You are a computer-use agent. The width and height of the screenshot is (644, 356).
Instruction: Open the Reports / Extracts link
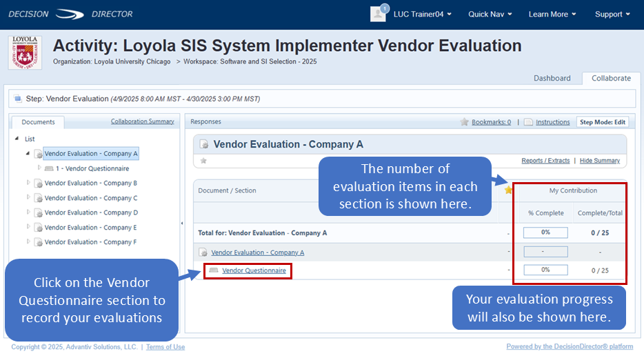click(545, 161)
